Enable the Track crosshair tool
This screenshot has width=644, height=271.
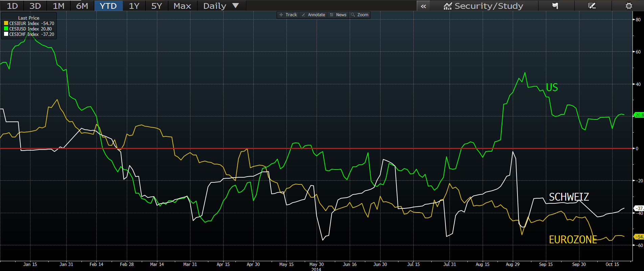coord(288,15)
